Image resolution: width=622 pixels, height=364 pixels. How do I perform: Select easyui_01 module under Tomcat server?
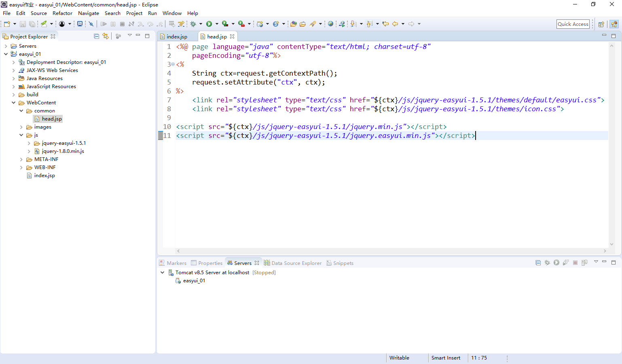click(x=194, y=281)
